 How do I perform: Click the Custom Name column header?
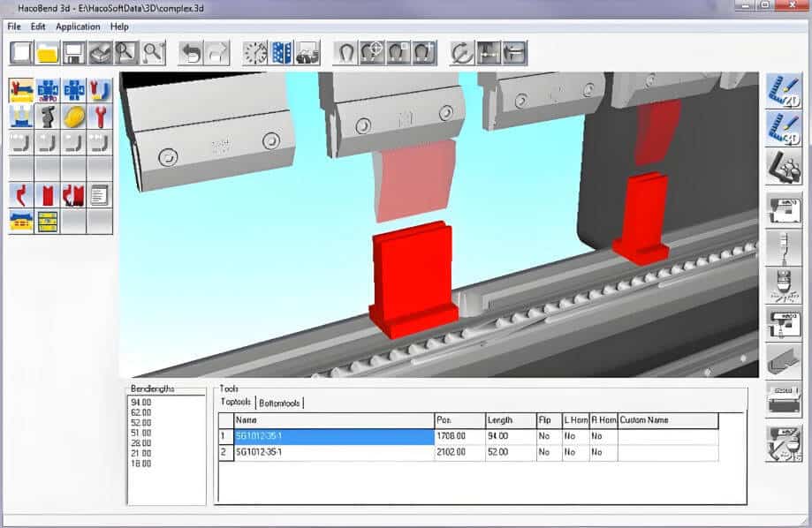click(668, 420)
